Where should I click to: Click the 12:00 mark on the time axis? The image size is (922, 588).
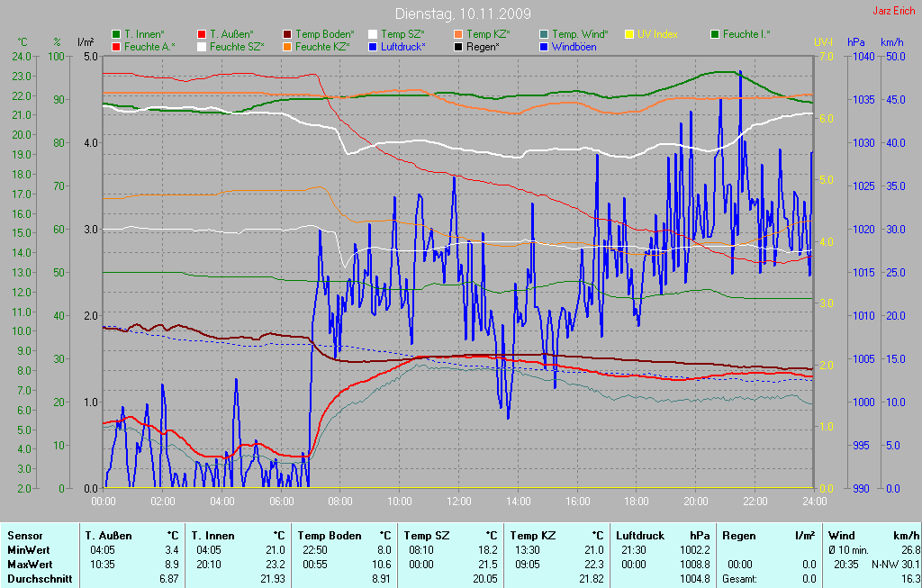(x=459, y=501)
